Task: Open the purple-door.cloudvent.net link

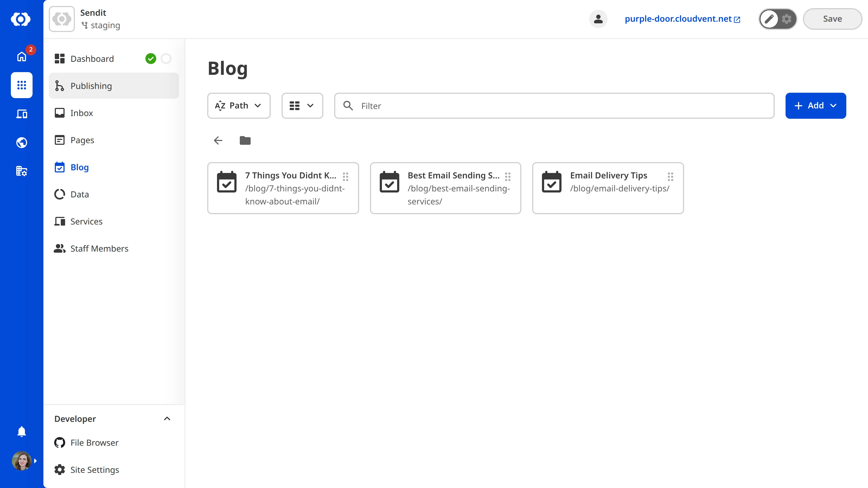Action: pos(678,19)
